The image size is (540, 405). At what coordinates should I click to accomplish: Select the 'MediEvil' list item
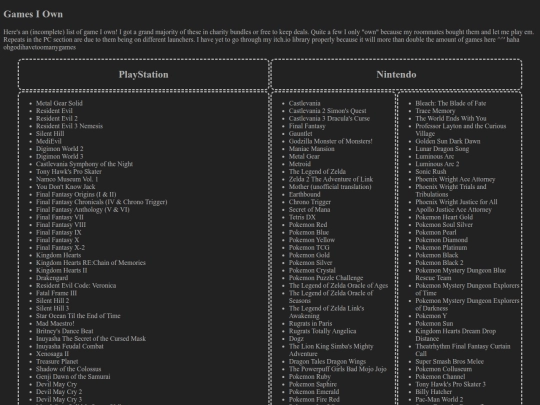[49, 141]
